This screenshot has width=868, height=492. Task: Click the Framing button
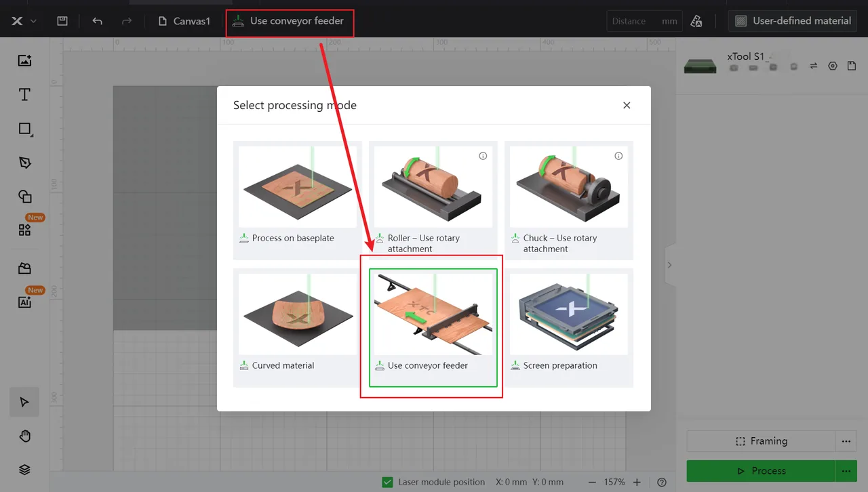point(761,441)
